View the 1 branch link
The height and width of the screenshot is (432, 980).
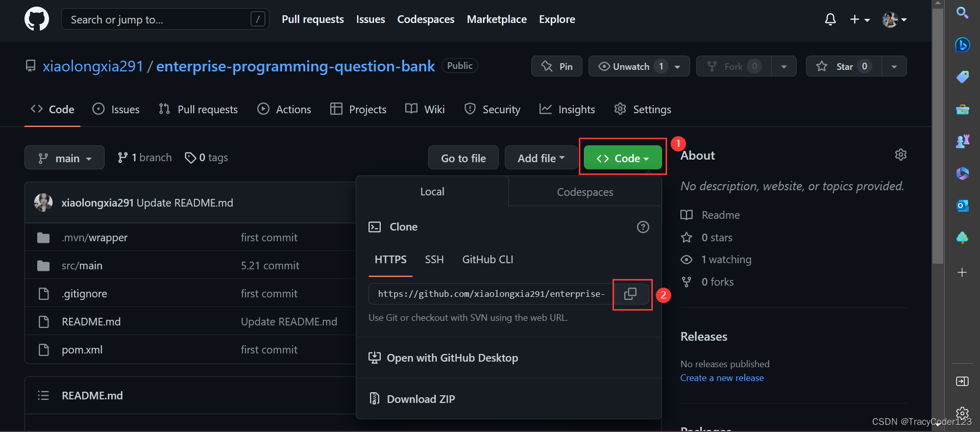[x=144, y=158]
